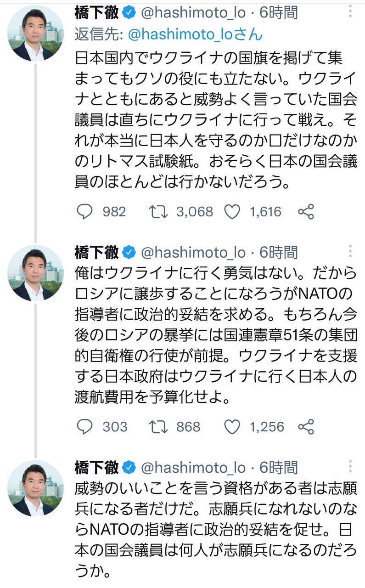Open profile via first tweet's avatar

tap(36, 33)
